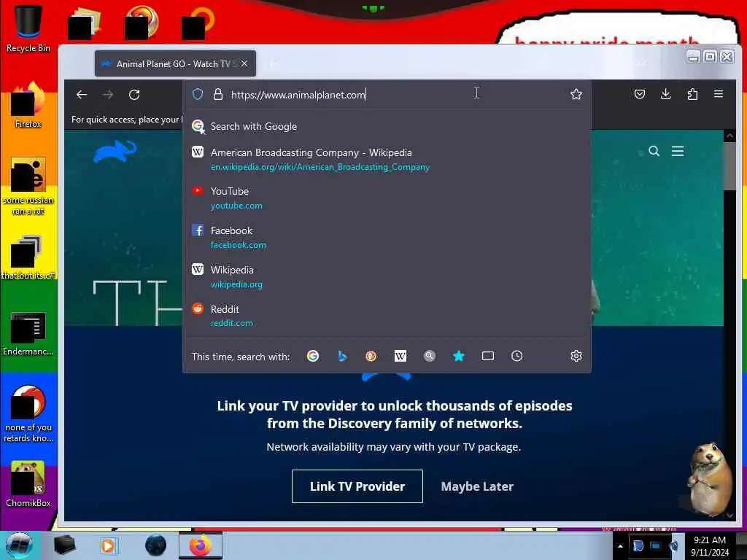Search open tabs with the tab icon
Viewport: 747px width, 560px height.
click(488, 356)
